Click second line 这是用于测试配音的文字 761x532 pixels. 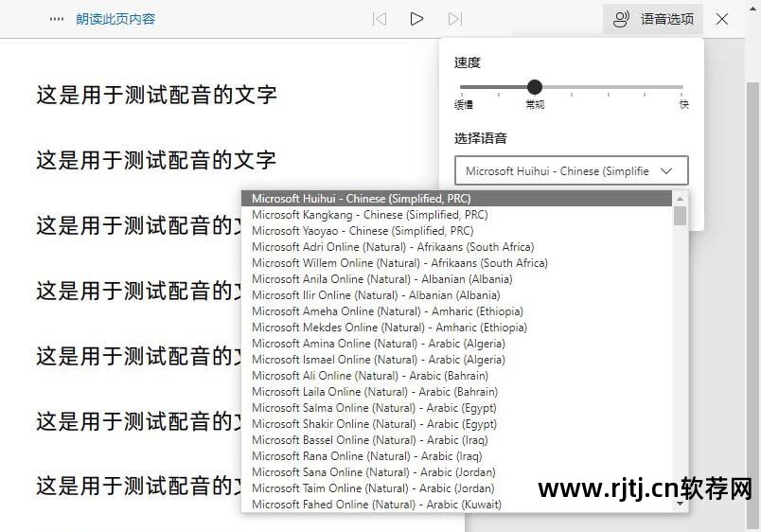[156, 160]
